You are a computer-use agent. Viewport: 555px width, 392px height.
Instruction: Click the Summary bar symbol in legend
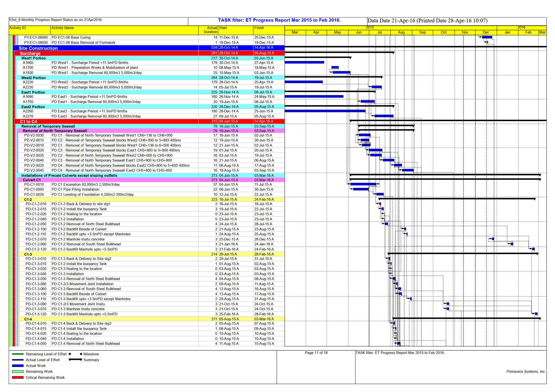click(75, 360)
